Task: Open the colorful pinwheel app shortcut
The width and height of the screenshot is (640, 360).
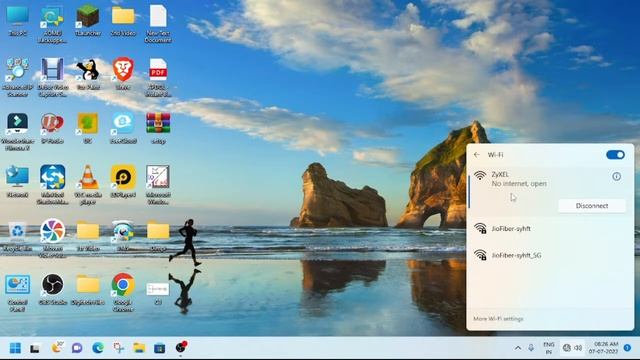Action: pos(53,238)
